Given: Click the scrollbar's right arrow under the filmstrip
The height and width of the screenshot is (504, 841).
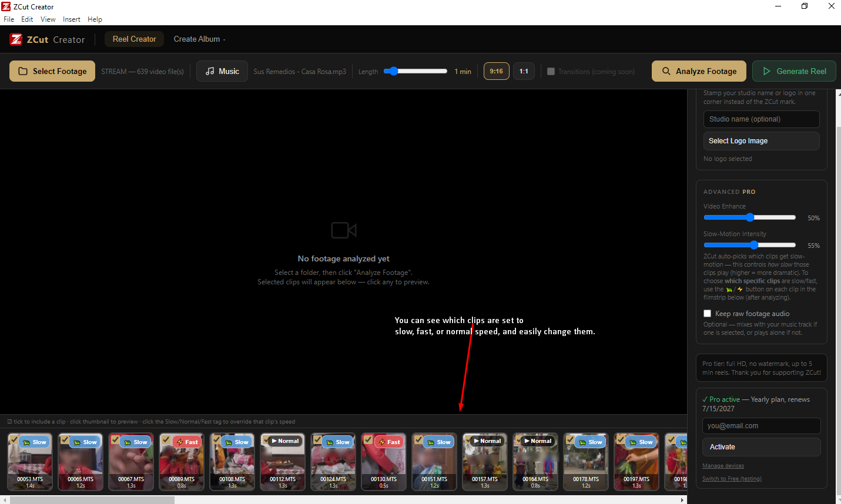Looking at the screenshot, I should (x=682, y=500).
